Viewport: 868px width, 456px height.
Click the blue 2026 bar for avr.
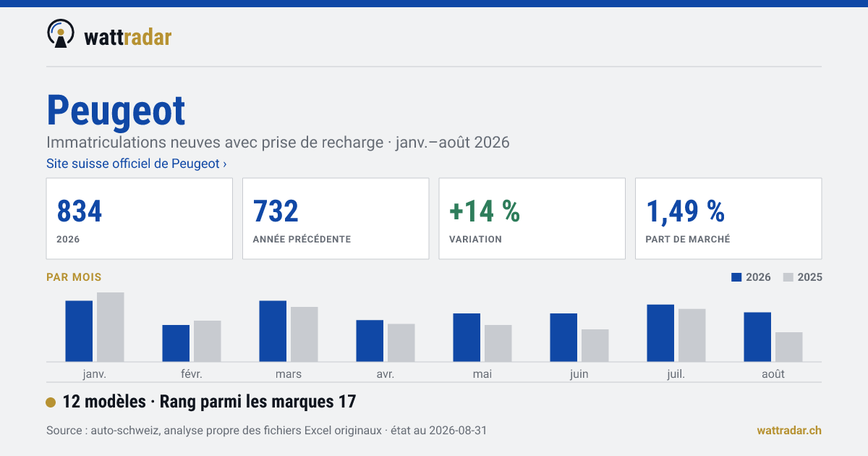370,341
